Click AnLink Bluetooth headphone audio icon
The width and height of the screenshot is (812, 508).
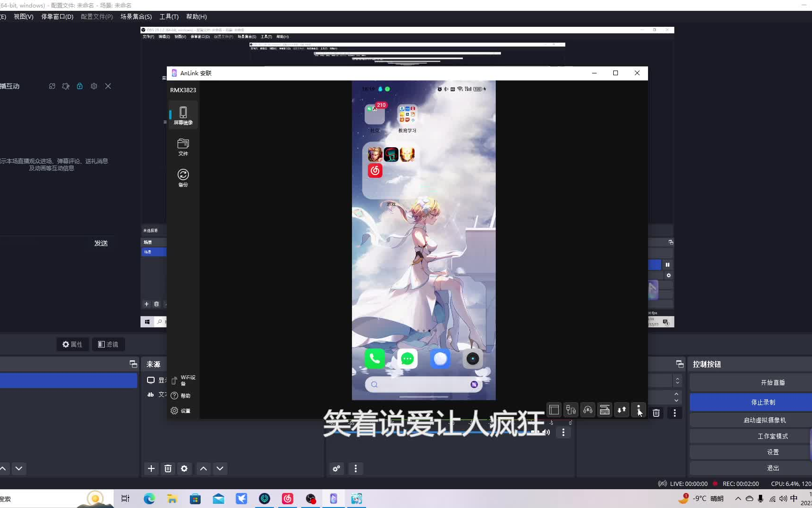pyautogui.click(x=588, y=410)
